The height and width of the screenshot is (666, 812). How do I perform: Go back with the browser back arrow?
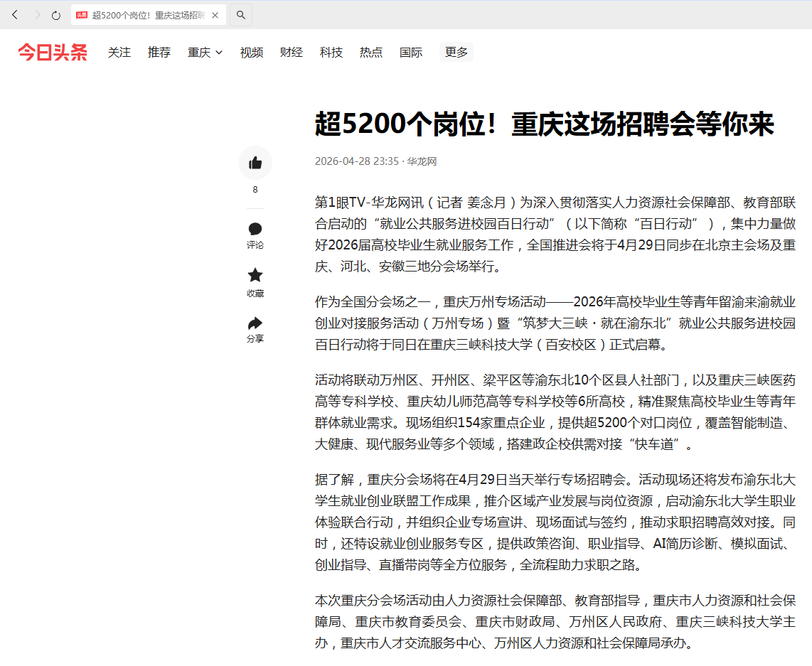15,15
